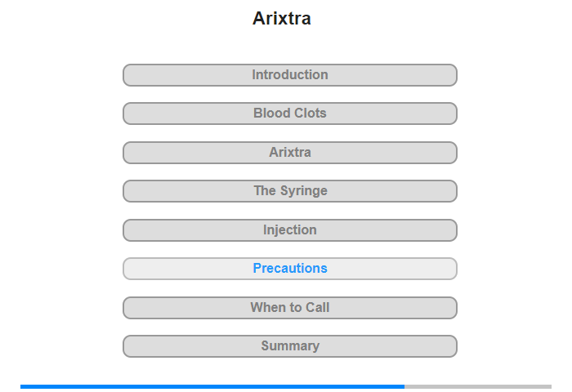Tap the button just above Injection
The width and height of the screenshot is (572, 392).
289,191
